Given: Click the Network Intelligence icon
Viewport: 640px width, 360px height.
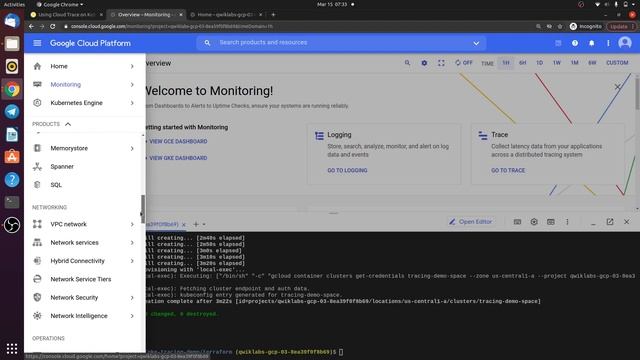Looking at the screenshot, I should click(37, 316).
